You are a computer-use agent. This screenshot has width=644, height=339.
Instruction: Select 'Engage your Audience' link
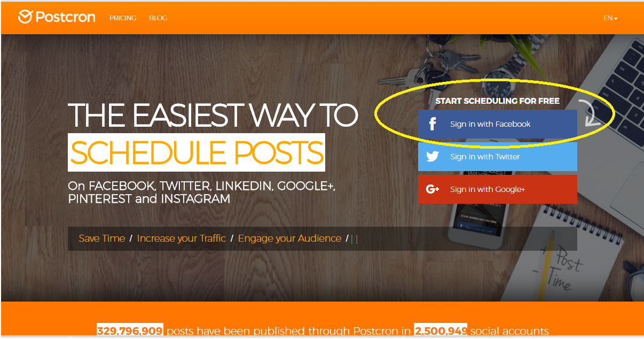click(x=289, y=238)
